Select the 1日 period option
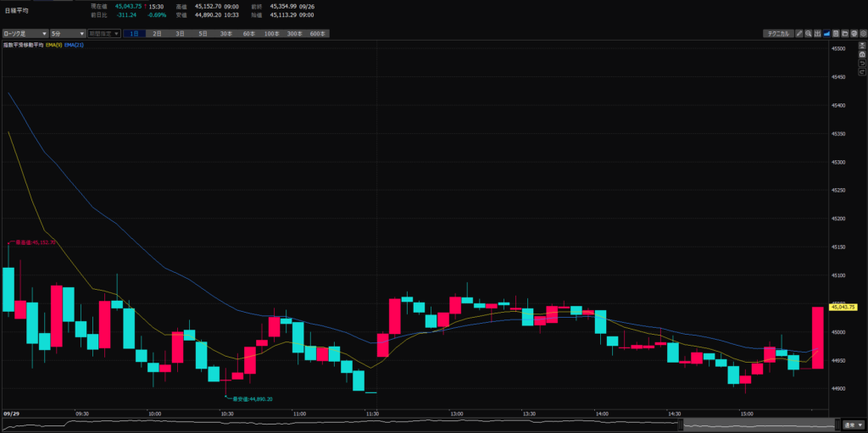Screen dimensions: 868x433 (x=134, y=34)
